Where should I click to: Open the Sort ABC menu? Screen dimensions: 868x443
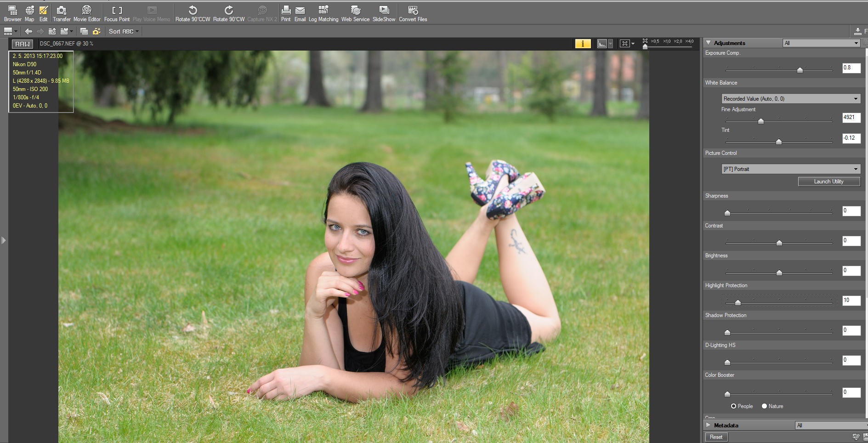[x=123, y=31]
